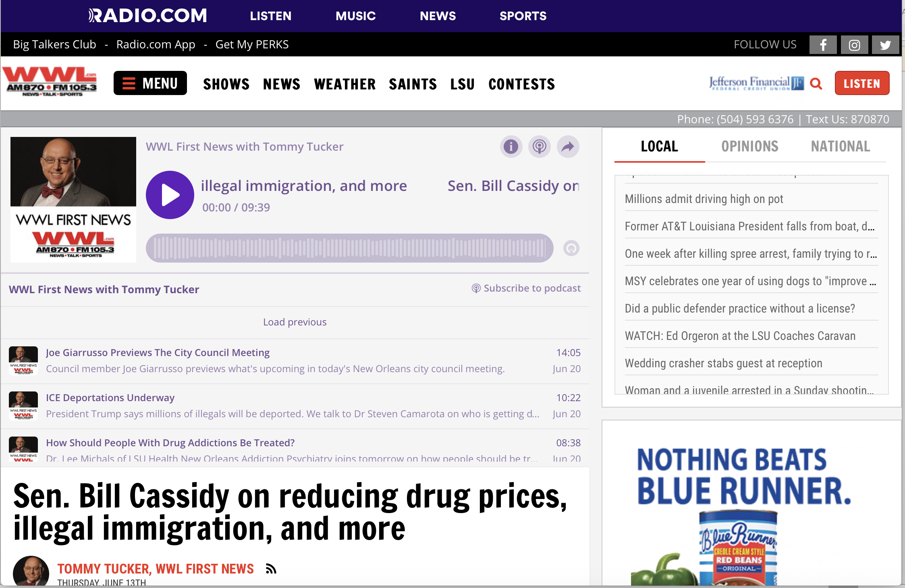Viewport: 905px width, 588px height.
Task: Click the share arrow icon
Action: [x=568, y=147]
